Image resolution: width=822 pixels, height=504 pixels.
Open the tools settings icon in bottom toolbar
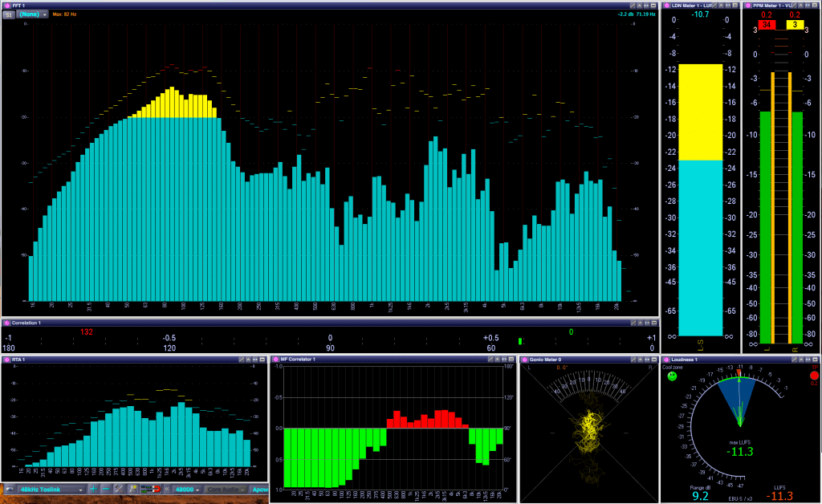click(x=119, y=490)
